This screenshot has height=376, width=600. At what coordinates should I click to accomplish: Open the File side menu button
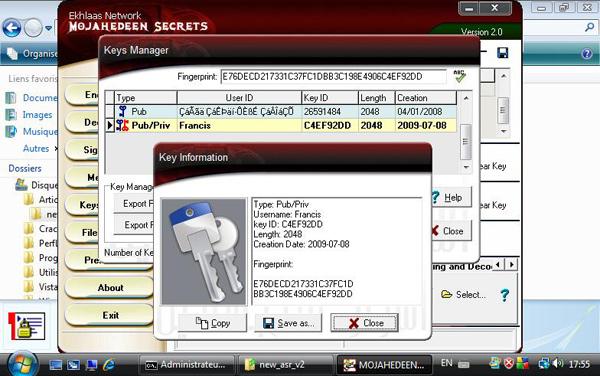tap(82, 232)
